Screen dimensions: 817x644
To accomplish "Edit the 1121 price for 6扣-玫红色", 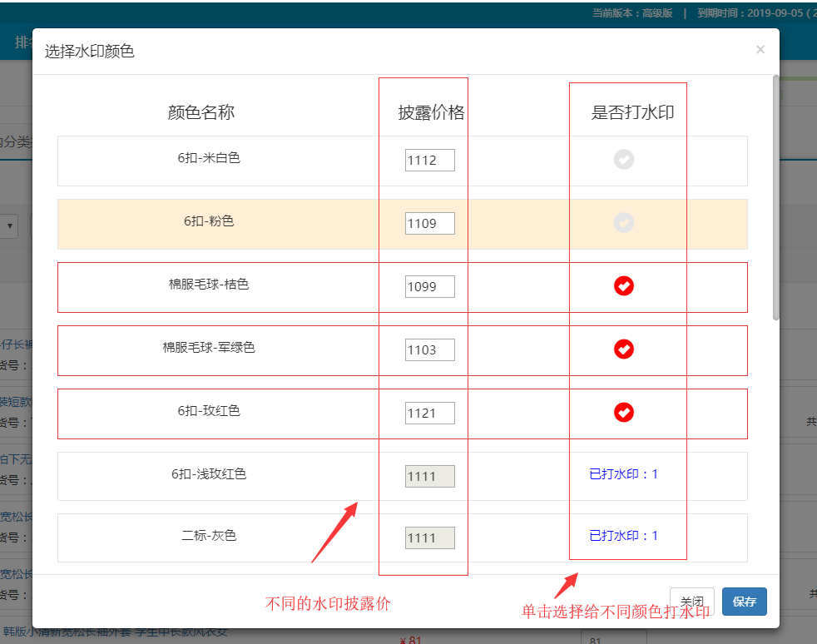I will tap(429, 413).
